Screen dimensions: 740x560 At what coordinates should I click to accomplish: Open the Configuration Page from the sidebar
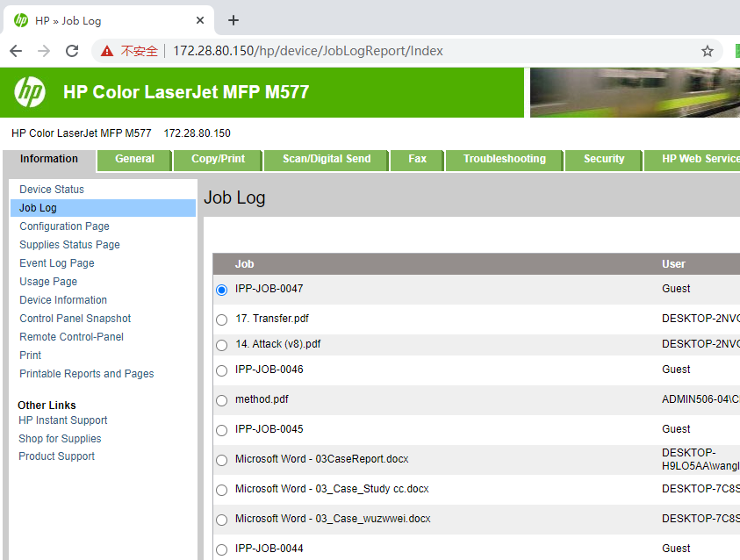click(x=63, y=226)
